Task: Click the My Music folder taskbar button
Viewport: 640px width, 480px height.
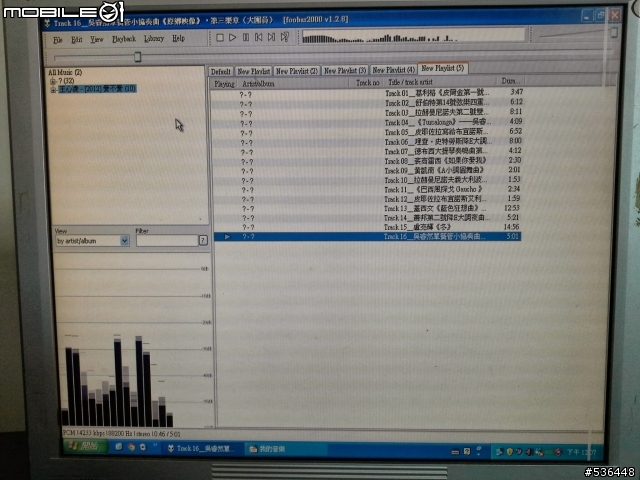Action: tap(286, 449)
